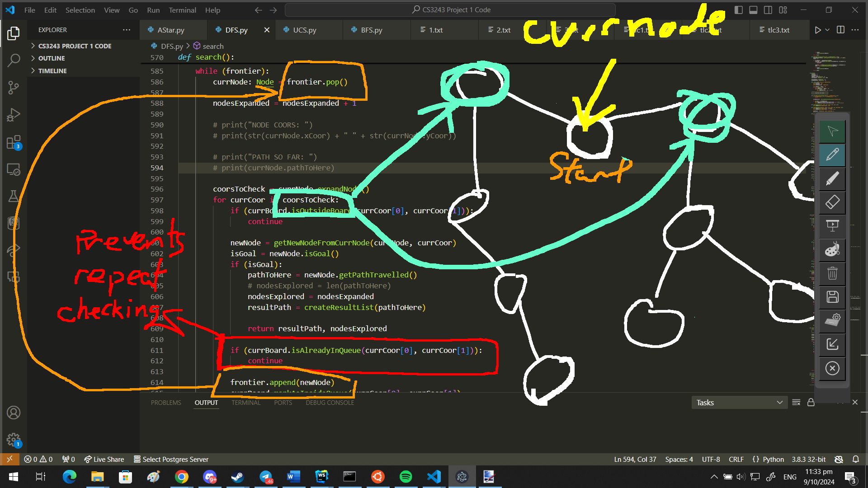Open Manage gear menu
Viewport: 868px width, 488px height.
coord(14,440)
